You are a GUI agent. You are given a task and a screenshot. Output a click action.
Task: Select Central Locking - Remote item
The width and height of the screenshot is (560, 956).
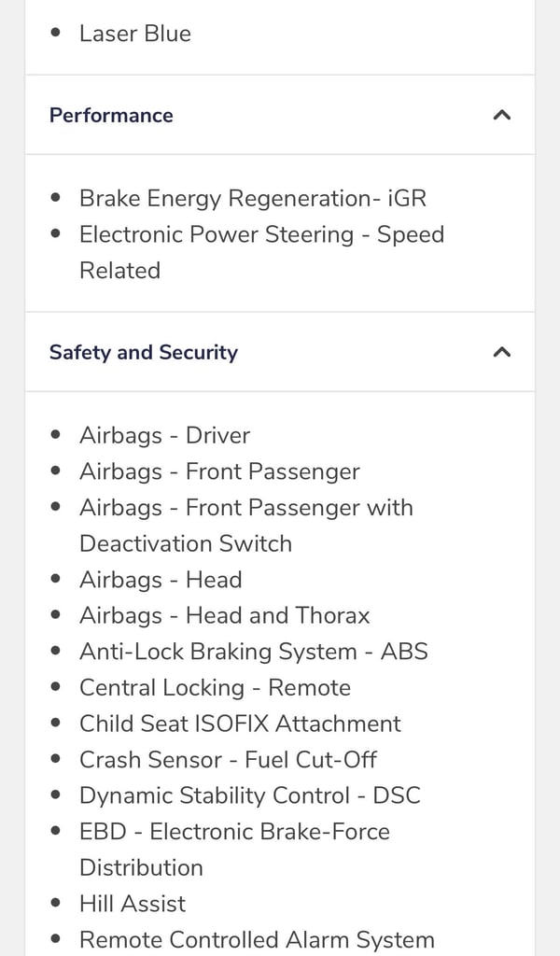(216, 688)
